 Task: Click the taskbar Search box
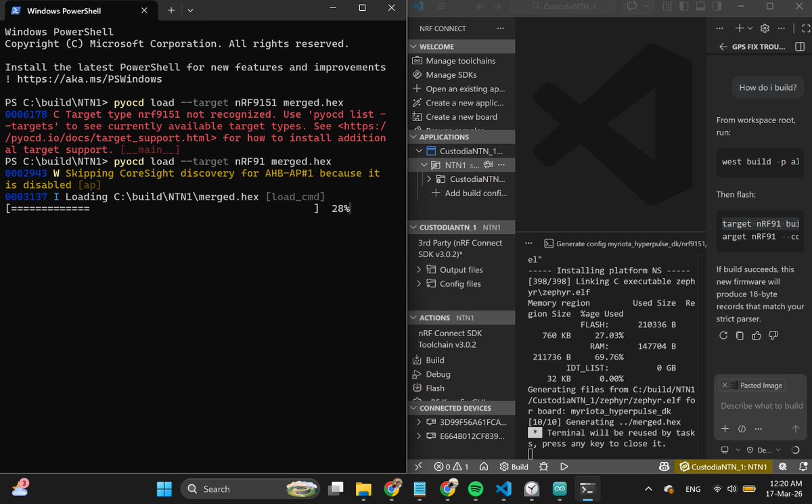pos(250,488)
